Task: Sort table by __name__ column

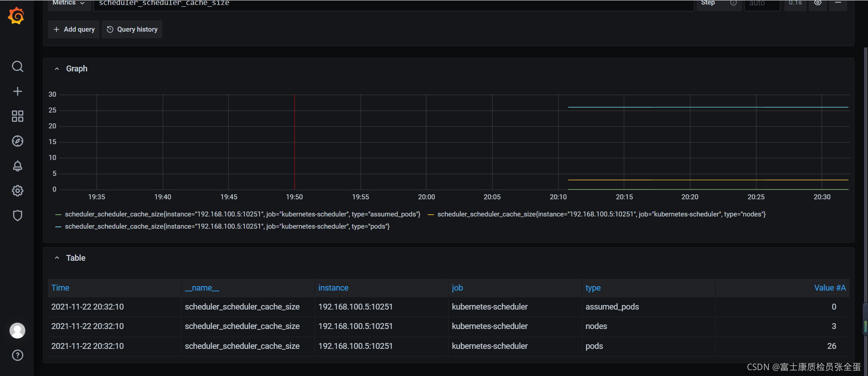Action: point(202,288)
